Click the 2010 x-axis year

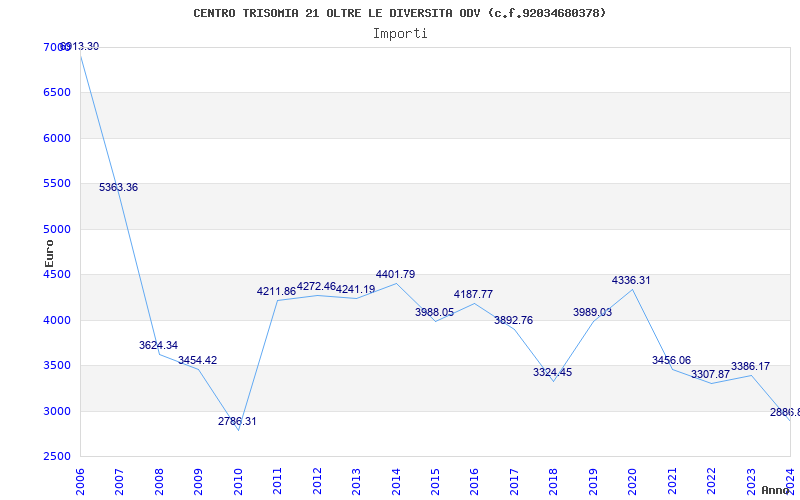click(238, 482)
